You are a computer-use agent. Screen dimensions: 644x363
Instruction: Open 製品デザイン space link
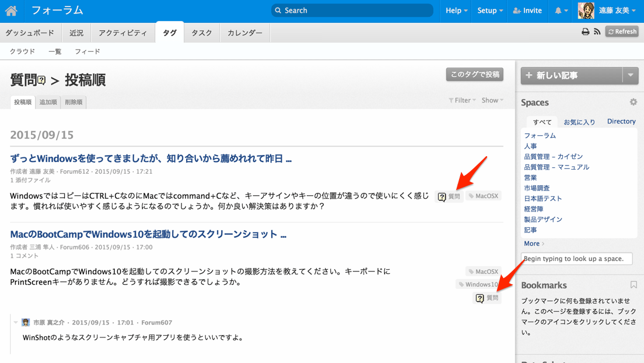(543, 220)
